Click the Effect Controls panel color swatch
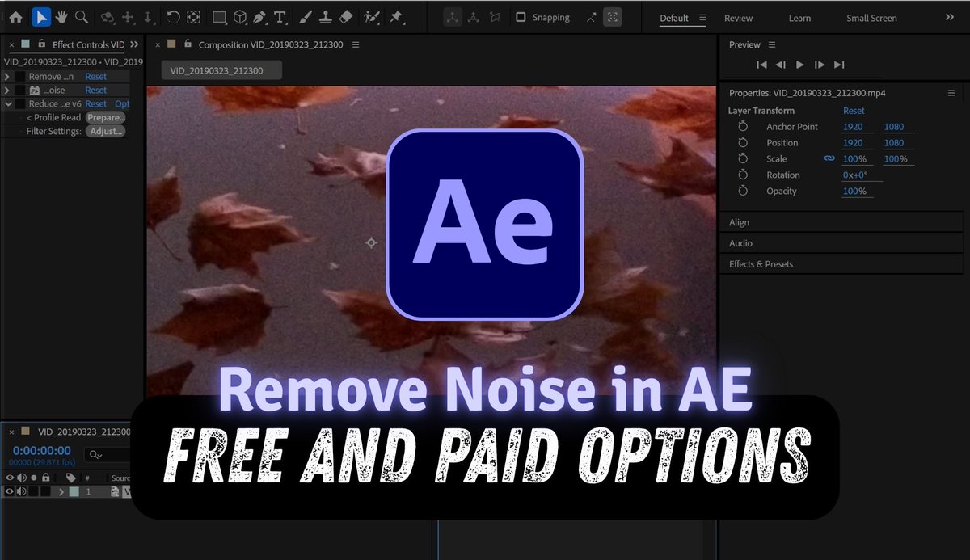The image size is (970, 560). pos(26,44)
